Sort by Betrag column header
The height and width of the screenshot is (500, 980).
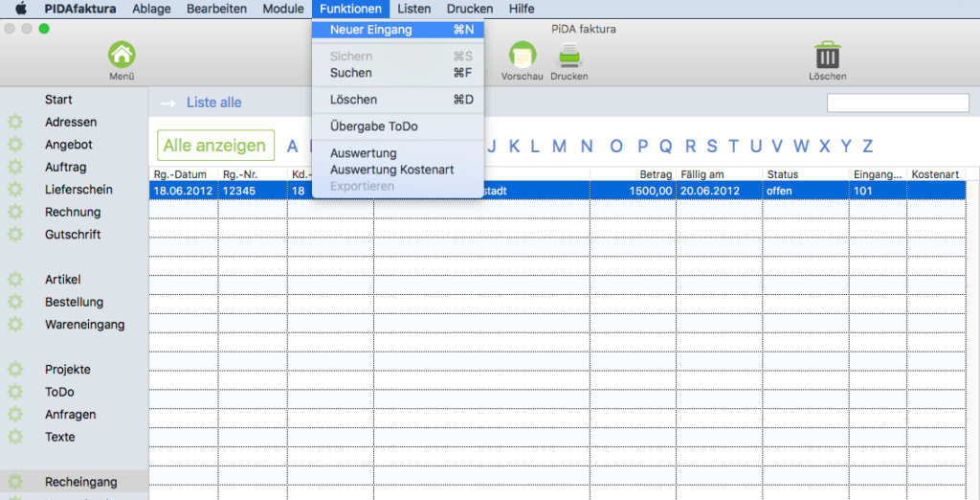pos(633,174)
